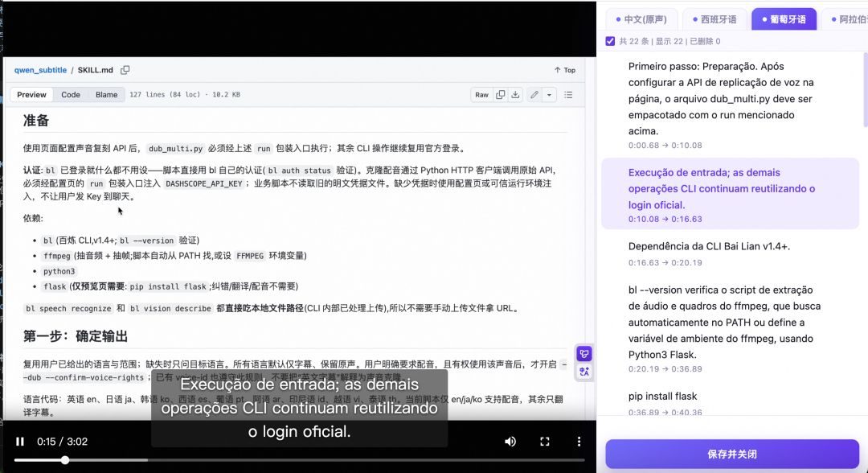
Task: Click 'pip install flask' code in document
Action: point(168,286)
